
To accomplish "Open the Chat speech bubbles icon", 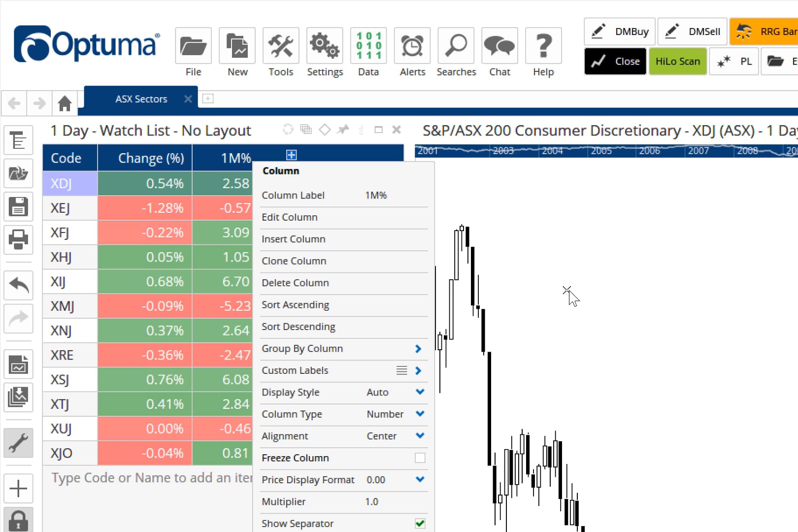I will point(499,46).
